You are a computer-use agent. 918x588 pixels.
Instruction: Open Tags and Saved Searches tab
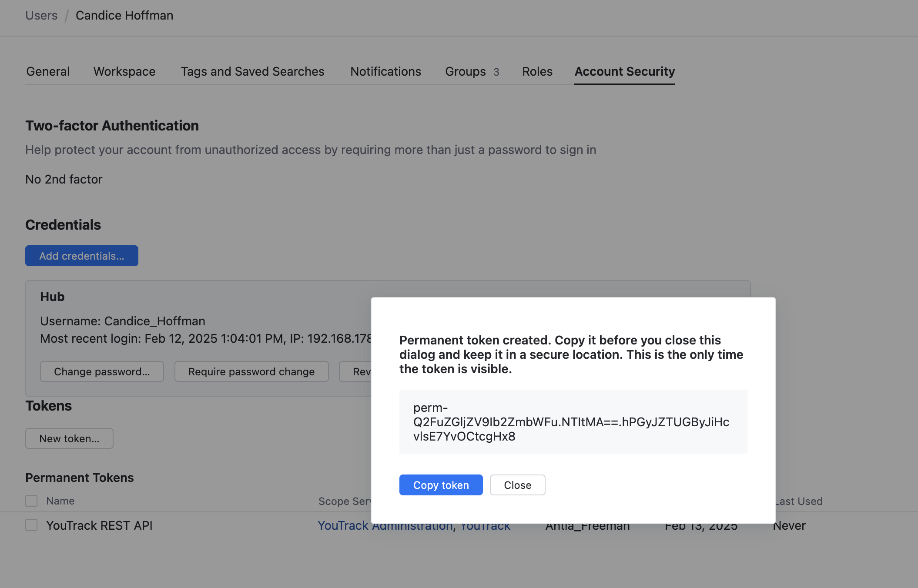252,71
